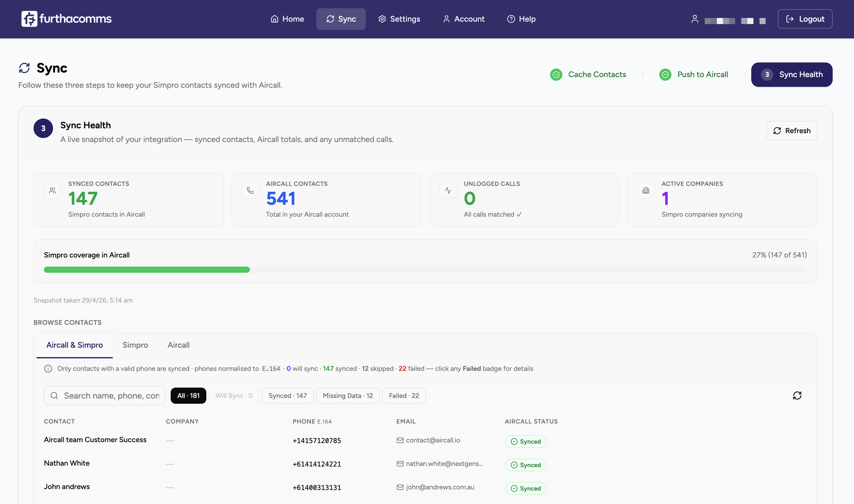Viewport: 854px width, 504px height.
Task: Click the table reload icon beside filters
Action: pyautogui.click(x=797, y=395)
